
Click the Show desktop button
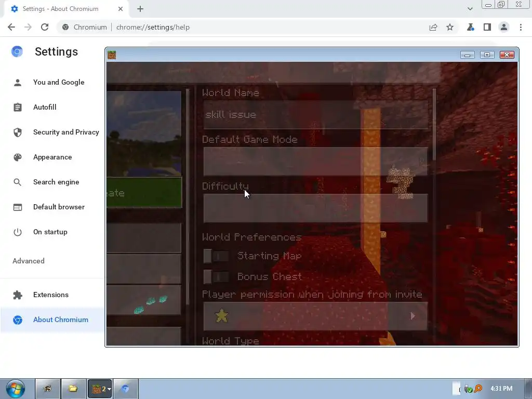pyautogui.click(x=528, y=389)
